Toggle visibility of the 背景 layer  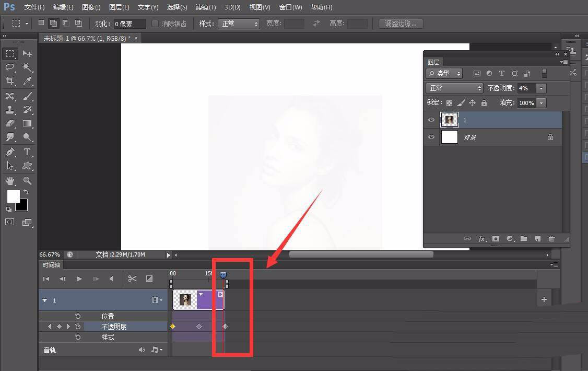point(431,137)
